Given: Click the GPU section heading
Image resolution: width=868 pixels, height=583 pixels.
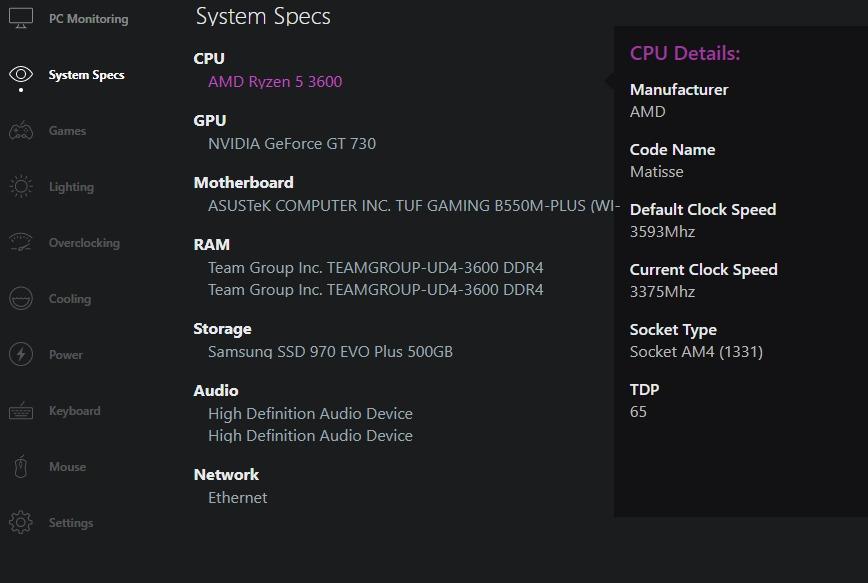Looking at the screenshot, I should tap(210, 121).
